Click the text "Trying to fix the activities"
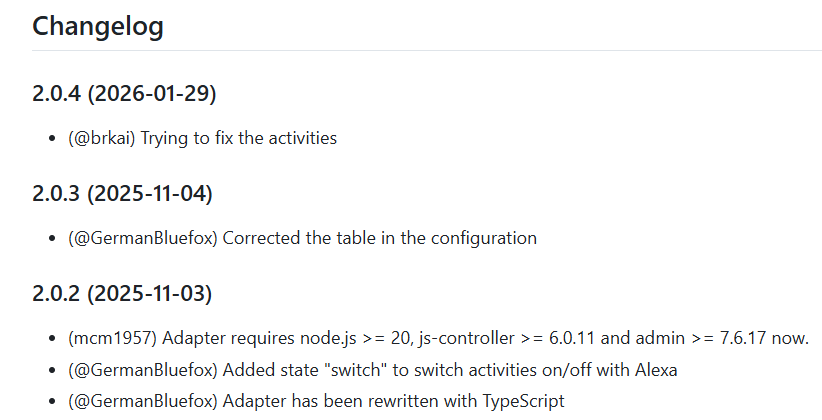822x420 pixels. click(239, 138)
